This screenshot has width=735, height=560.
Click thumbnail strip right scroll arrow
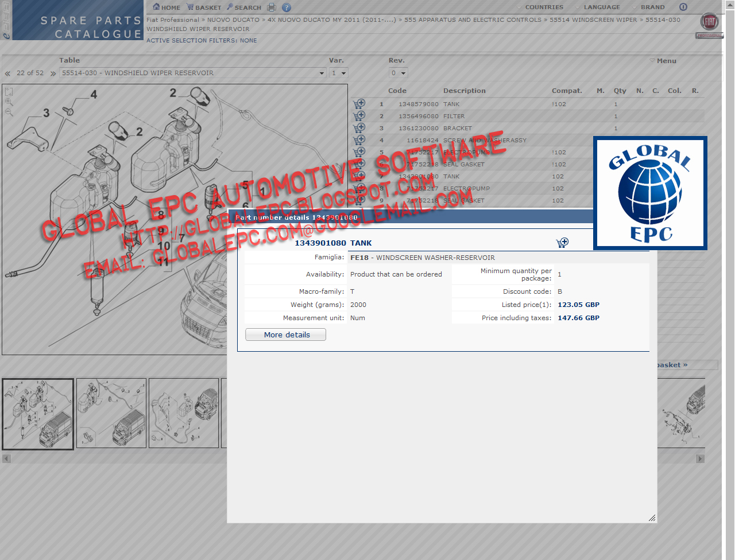point(700,458)
